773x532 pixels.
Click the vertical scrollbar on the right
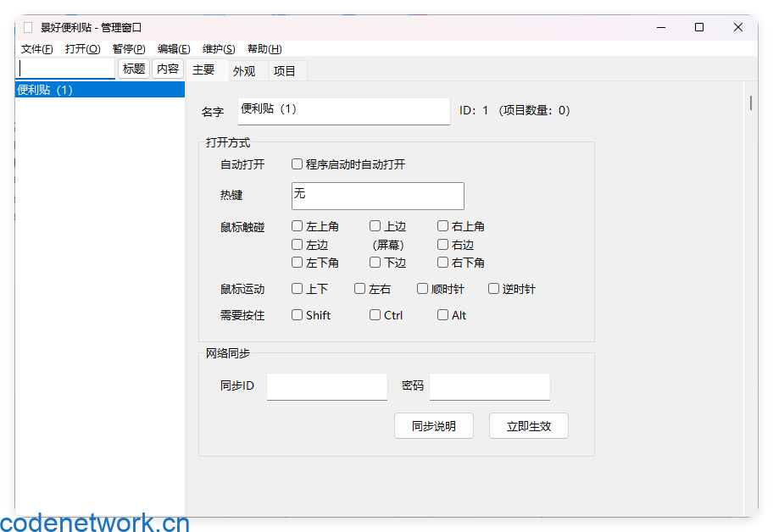pyautogui.click(x=749, y=102)
